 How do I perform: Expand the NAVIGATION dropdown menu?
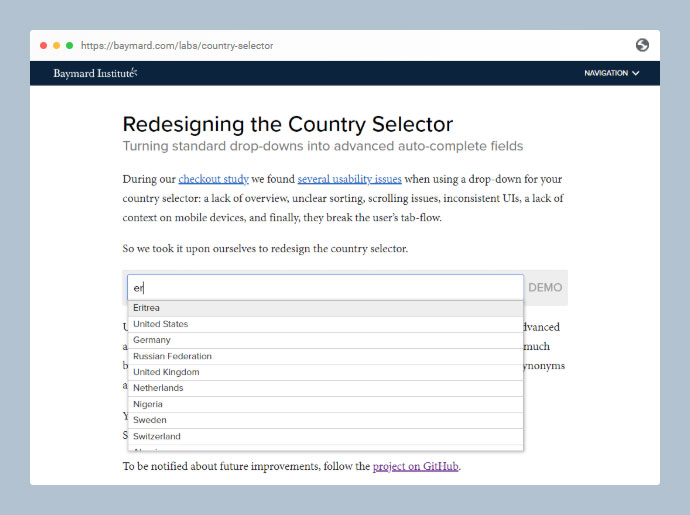pos(611,73)
